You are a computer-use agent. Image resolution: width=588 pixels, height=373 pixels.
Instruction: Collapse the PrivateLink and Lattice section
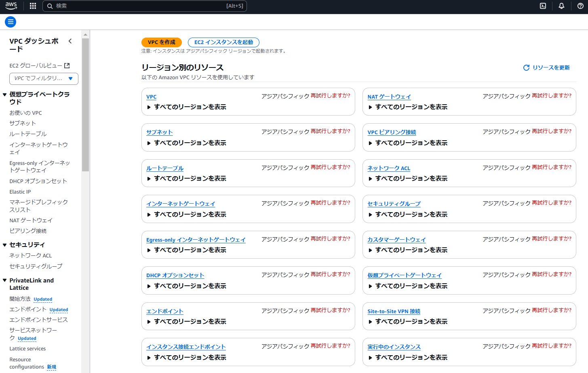click(5, 280)
